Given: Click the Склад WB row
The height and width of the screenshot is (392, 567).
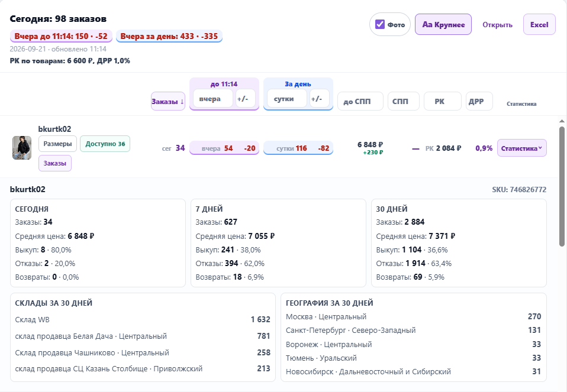Looking at the screenshot, I should pyautogui.click(x=143, y=320).
